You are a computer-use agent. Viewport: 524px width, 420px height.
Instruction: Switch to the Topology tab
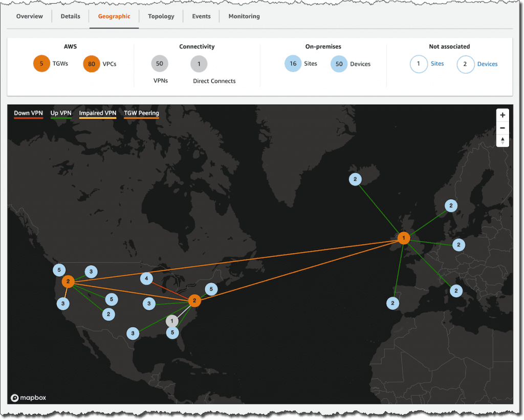point(161,16)
